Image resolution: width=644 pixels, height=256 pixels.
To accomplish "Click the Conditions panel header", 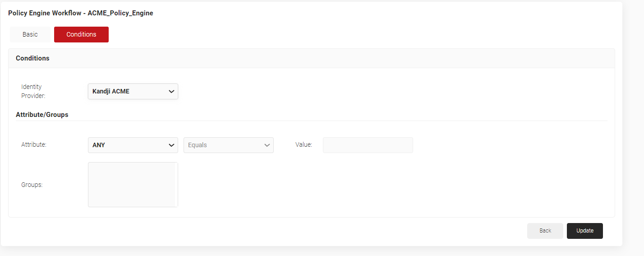I will 32,58.
